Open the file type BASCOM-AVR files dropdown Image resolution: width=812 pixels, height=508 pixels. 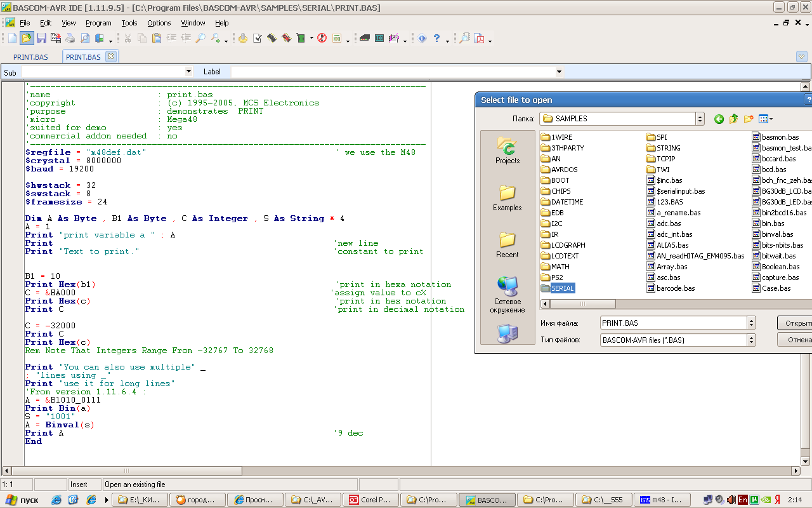tap(751, 340)
